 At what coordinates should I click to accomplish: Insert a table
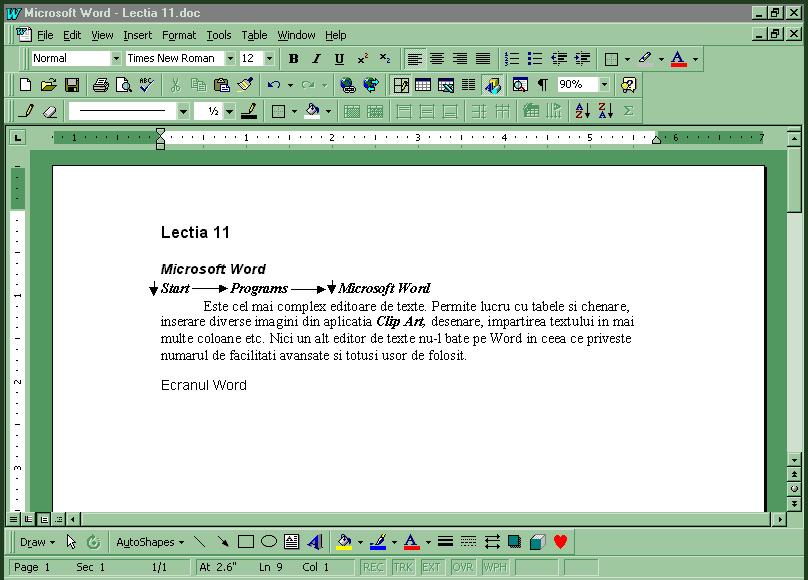point(423,84)
